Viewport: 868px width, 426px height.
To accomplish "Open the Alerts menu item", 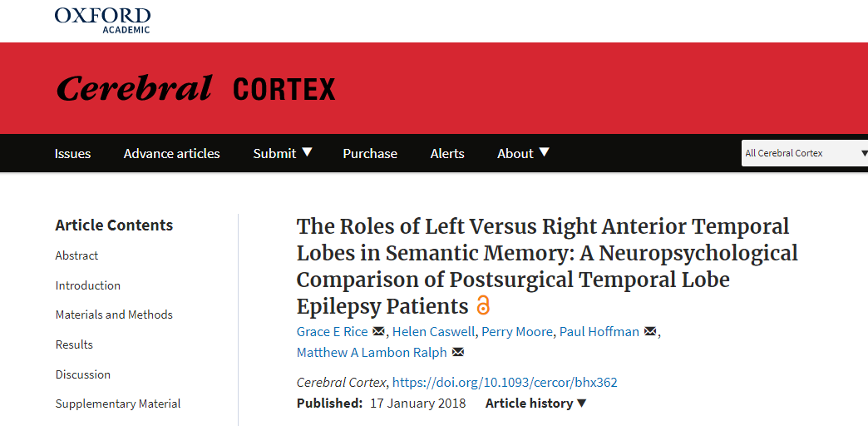I will (x=447, y=153).
